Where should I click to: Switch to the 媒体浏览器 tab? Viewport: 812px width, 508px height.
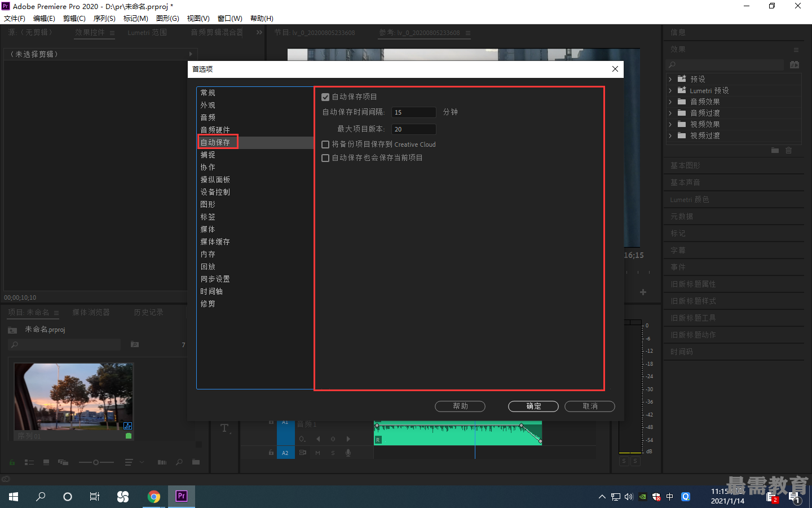[91, 312]
